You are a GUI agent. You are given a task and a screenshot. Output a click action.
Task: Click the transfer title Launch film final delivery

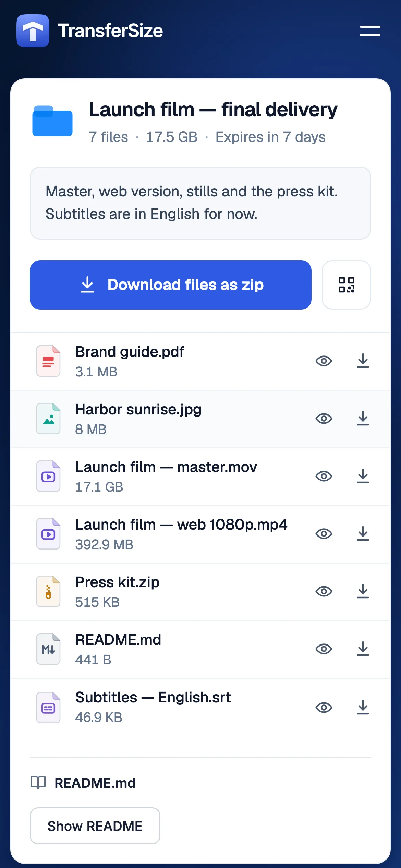click(213, 110)
